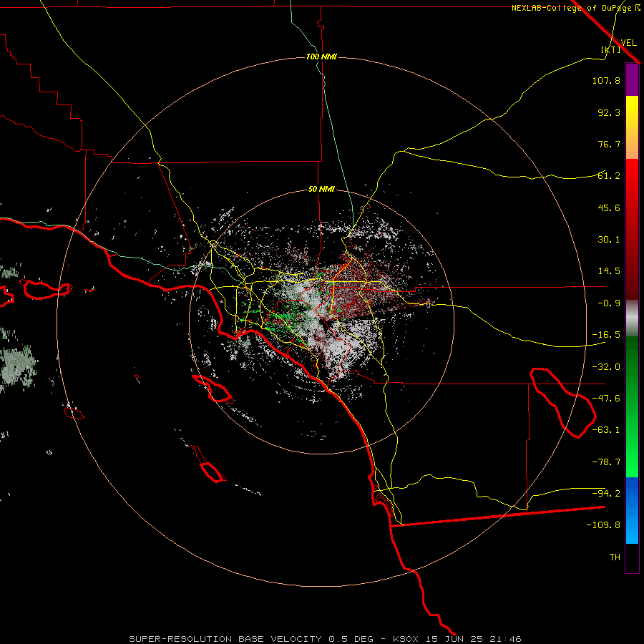Click the 61.2 legend value
Viewport: 644px width, 644px height.
609,176
